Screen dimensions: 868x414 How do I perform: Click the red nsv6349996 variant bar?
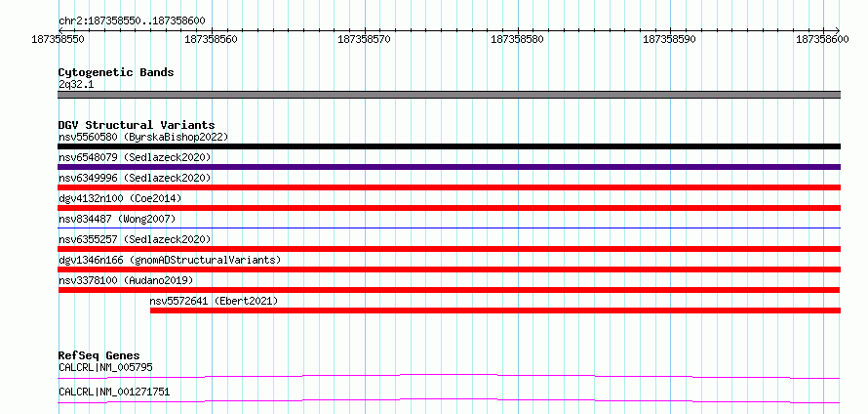[x=449, y=187]
